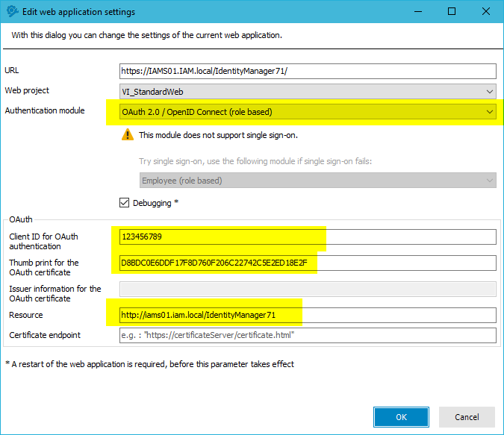The image size is (504, 435).
Task: Close the Edit web application settings dialog
Action: pyautogui.click(x=485, y=12)
